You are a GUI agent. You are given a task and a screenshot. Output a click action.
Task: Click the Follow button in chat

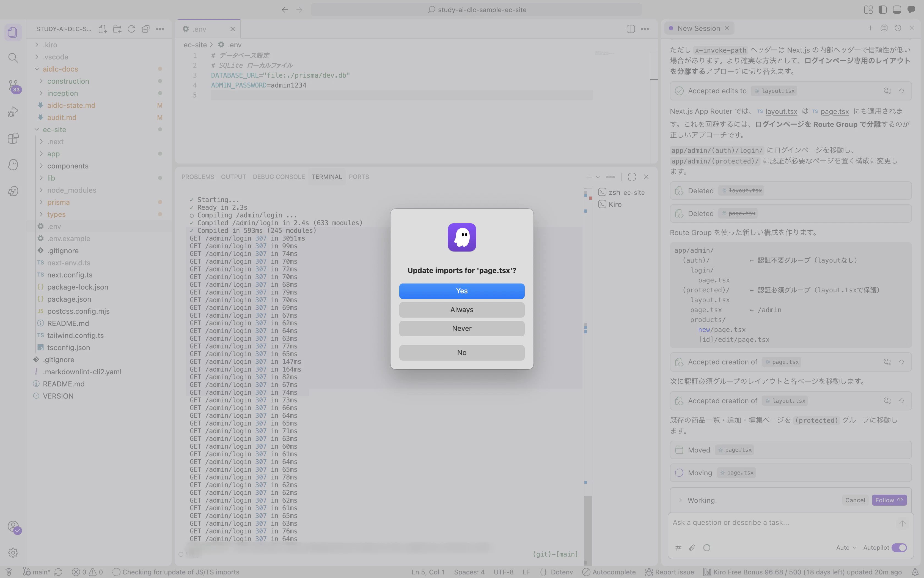(889, 500)
